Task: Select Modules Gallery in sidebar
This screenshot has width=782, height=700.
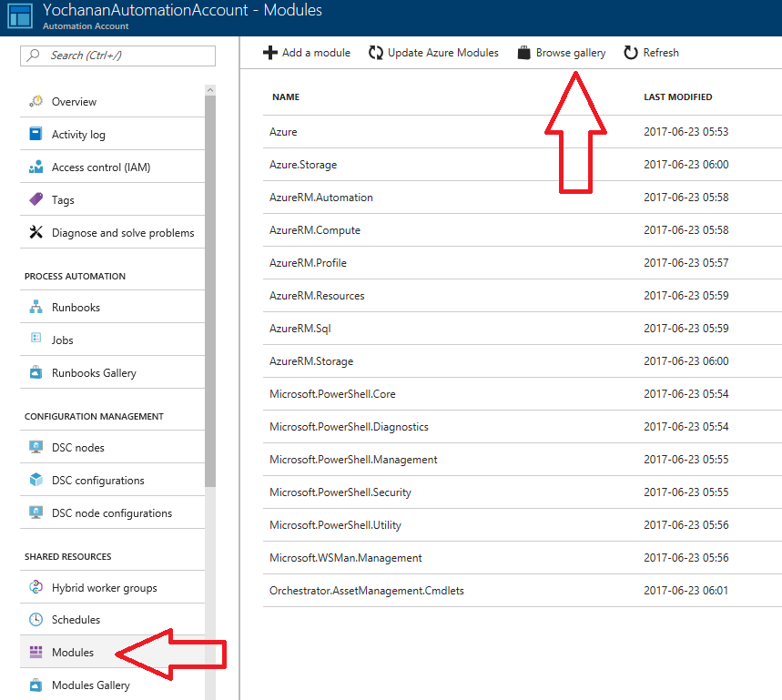Action: [x=112, y=685]
